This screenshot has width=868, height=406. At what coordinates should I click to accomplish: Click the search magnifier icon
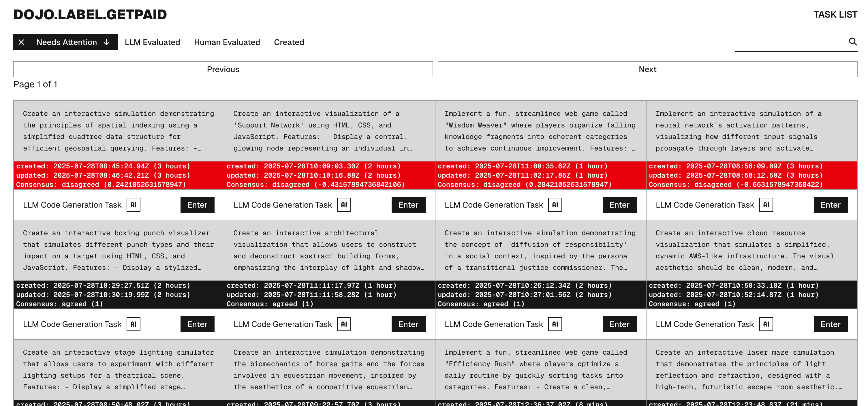pyautogui.click(x=852, y=42)
